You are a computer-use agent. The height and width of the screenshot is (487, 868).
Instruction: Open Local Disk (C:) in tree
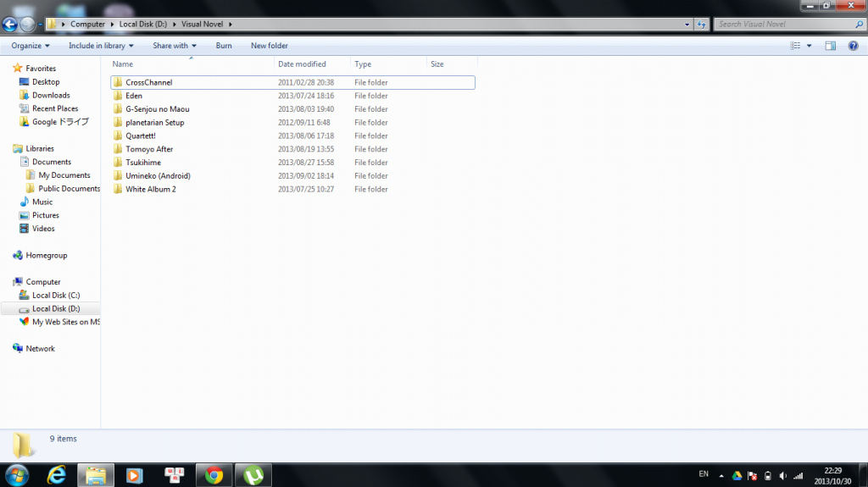click(56, 295)
